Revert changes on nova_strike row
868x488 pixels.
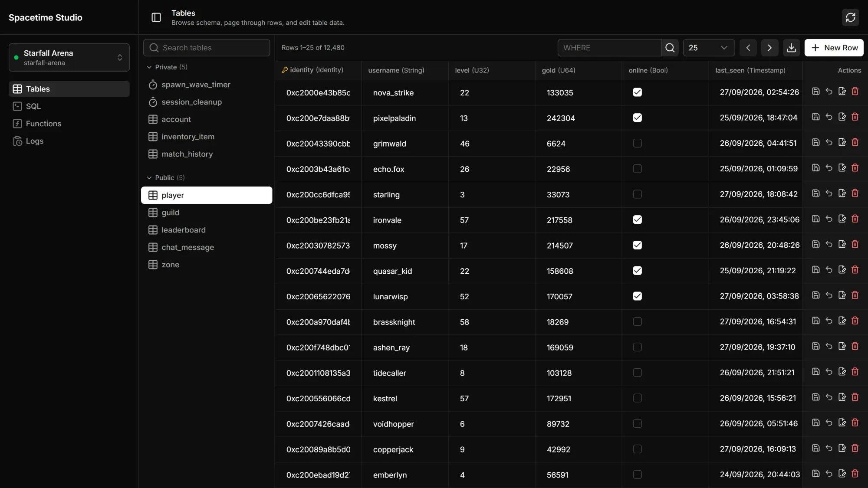click(829, 92)
